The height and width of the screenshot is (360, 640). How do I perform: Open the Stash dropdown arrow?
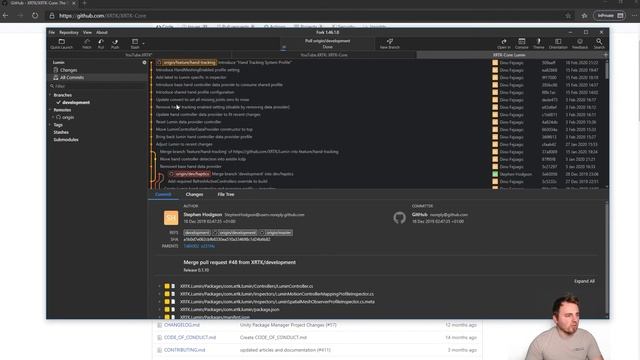click(x=143, y=43)
